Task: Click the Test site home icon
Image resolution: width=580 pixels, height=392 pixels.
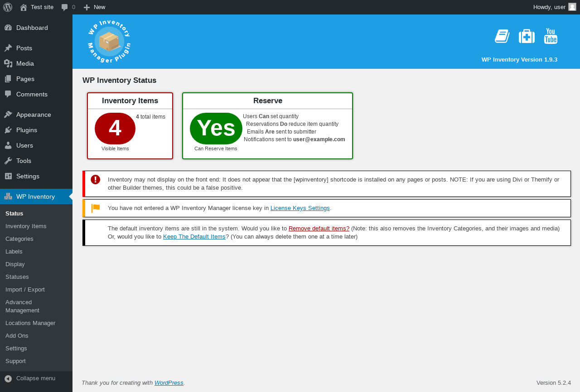Action: point(24,7)
